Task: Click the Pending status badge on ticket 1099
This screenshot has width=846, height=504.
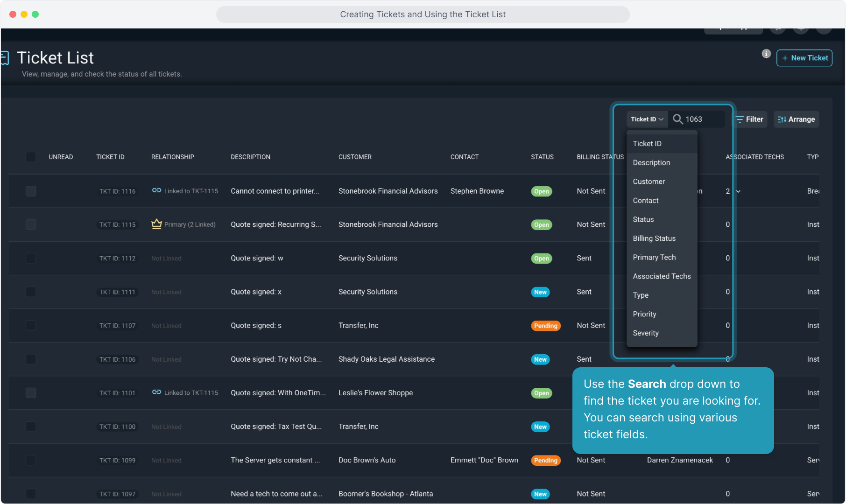Action: click(x=545, y=461)
